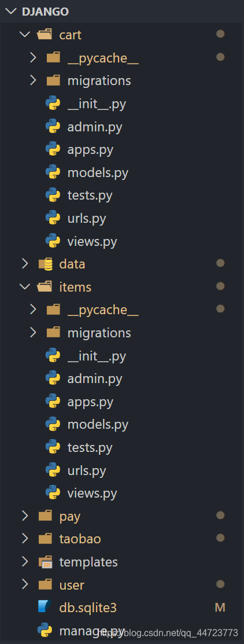
Task: Click folder icon of items' __pycache__
Action: 53,310
